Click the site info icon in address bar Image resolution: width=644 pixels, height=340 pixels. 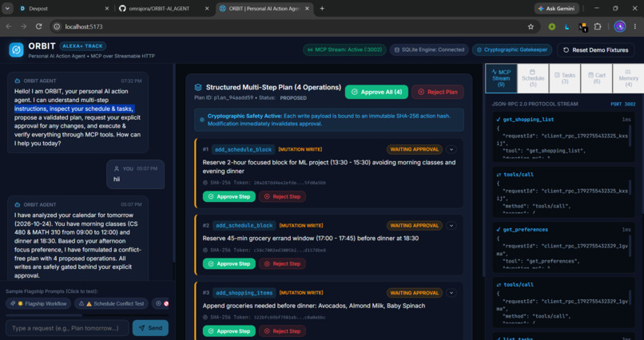coord(58,26)
